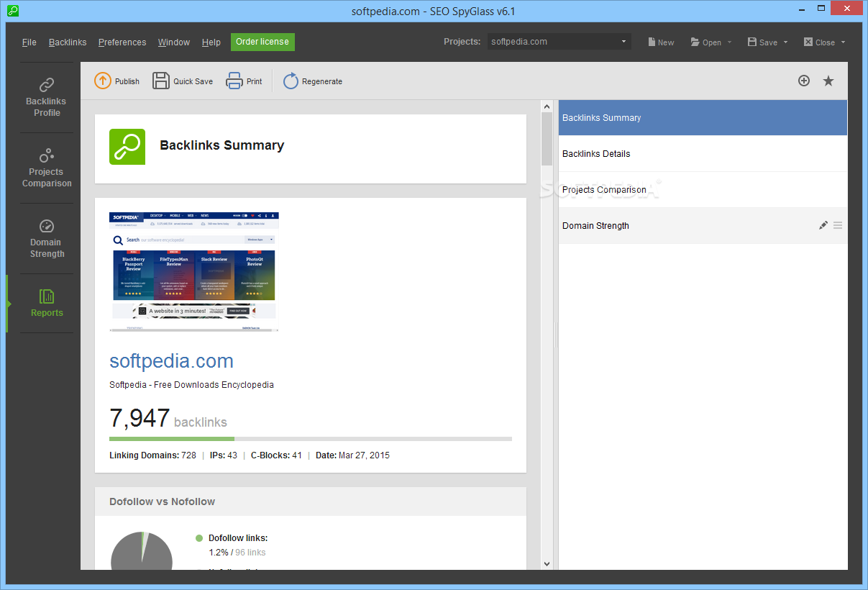This screenshot has height=590, width=868.
Task: Click the IPs: 43 text
Action: [x=223, y=455]
